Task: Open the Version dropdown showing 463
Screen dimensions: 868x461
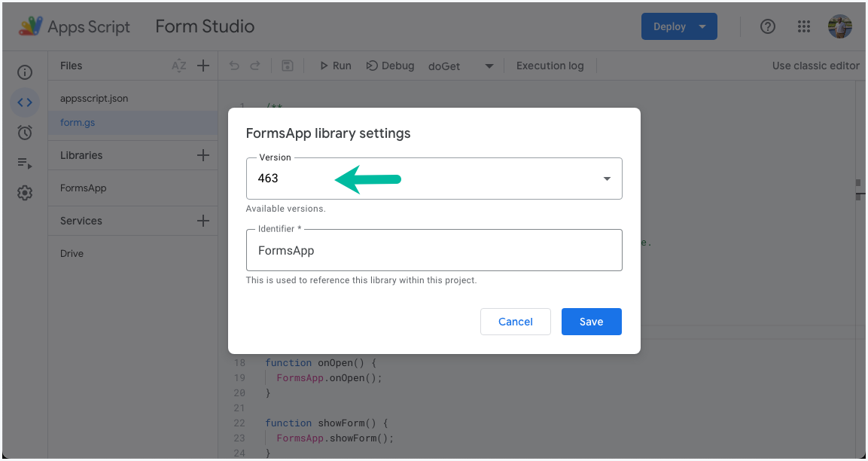Action: tap(434, 179)
